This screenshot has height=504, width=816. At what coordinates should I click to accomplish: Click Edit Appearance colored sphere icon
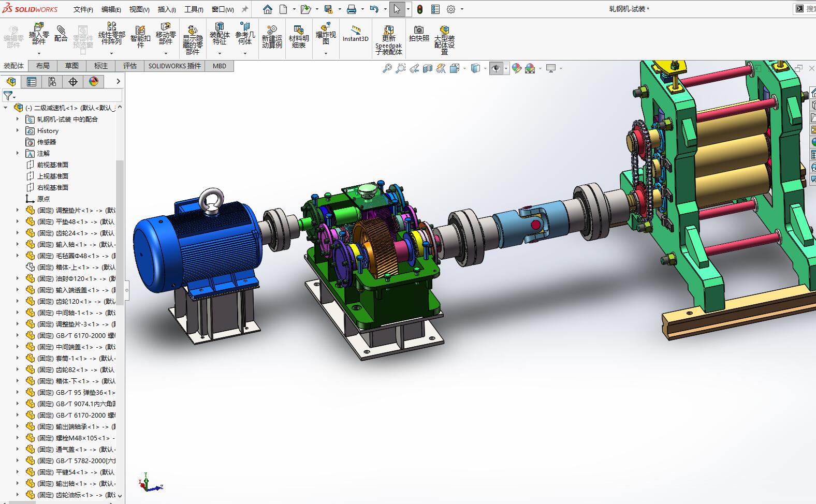pyautogui.click(x=516, y=68)
